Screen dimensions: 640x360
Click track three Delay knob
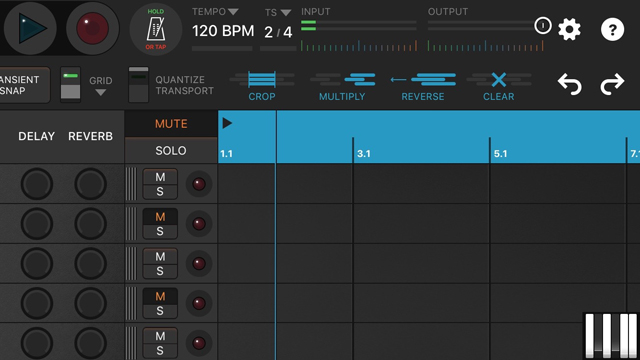[x=37, y=264]
